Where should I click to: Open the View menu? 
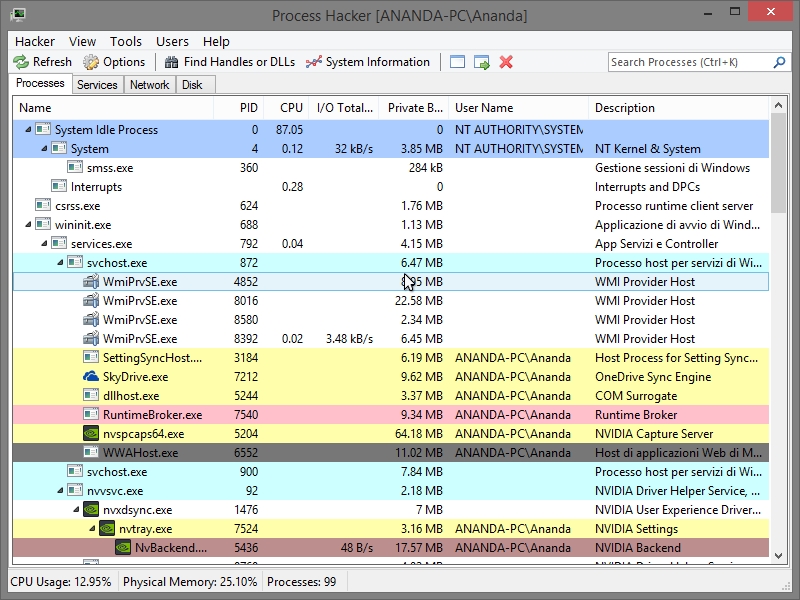[x=82, y=41]
